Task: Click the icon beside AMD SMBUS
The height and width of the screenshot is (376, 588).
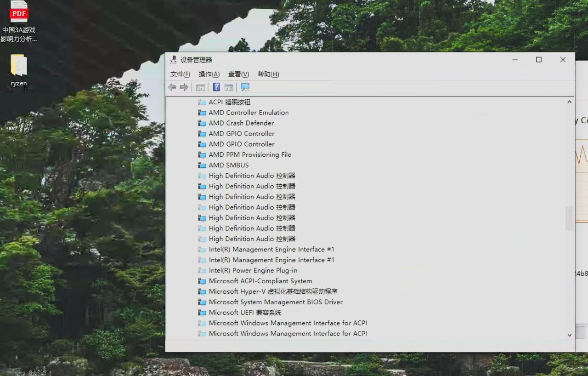Action: (x=202, y=165)
